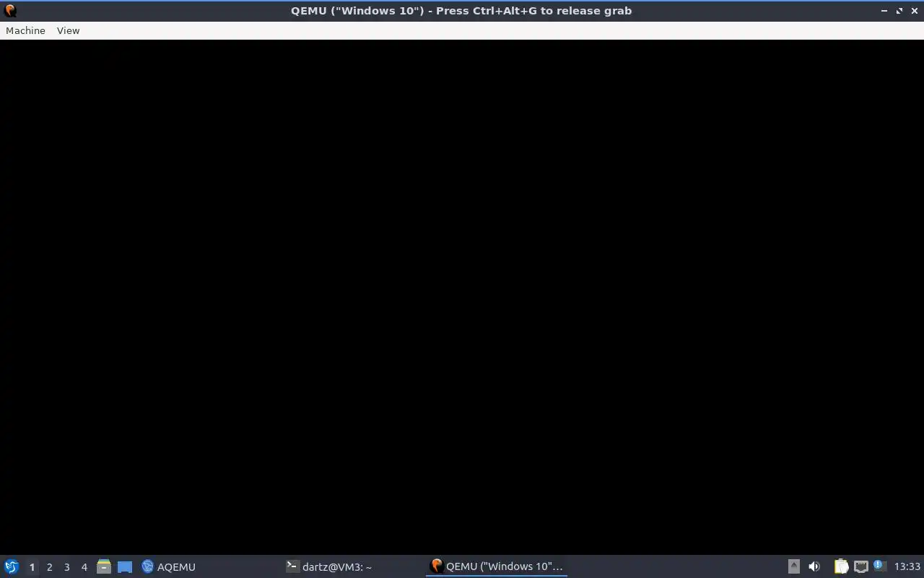Maximize the QEMU window
The image size is (924, 578).
point(899,11)
